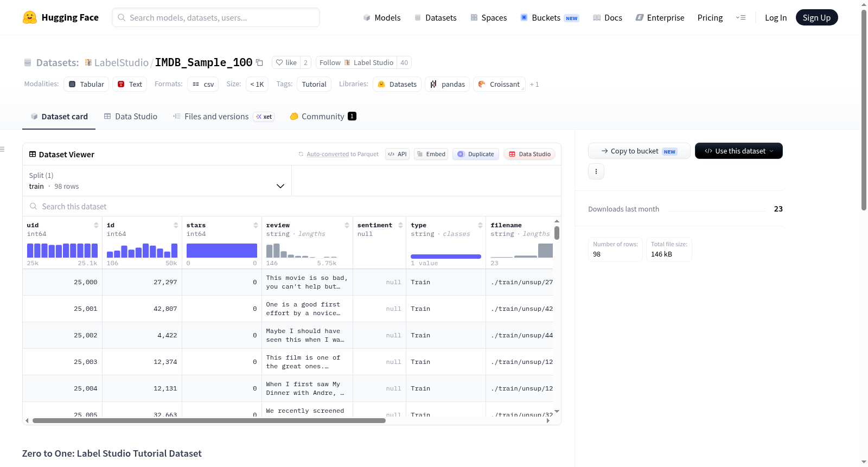Click the like count number 2
Image resolution: width=868 pixels, height=467 pixels.
(305, 62)
